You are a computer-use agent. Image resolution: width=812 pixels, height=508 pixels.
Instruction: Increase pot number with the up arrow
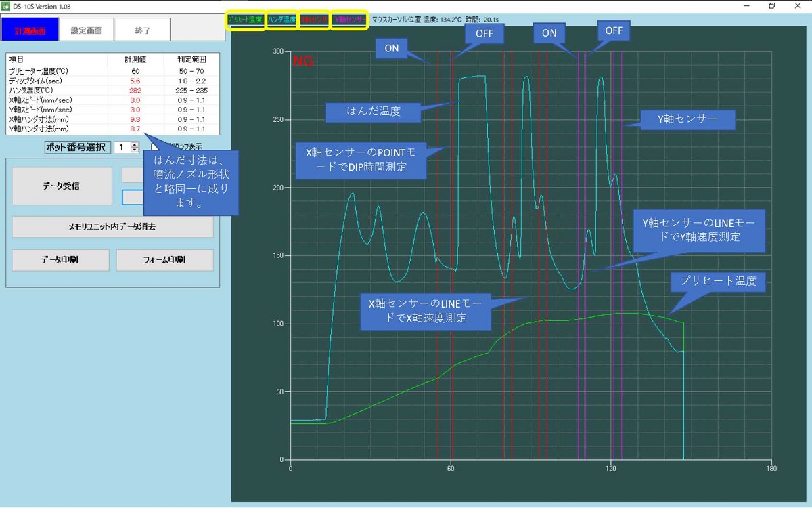pos(135,144)
